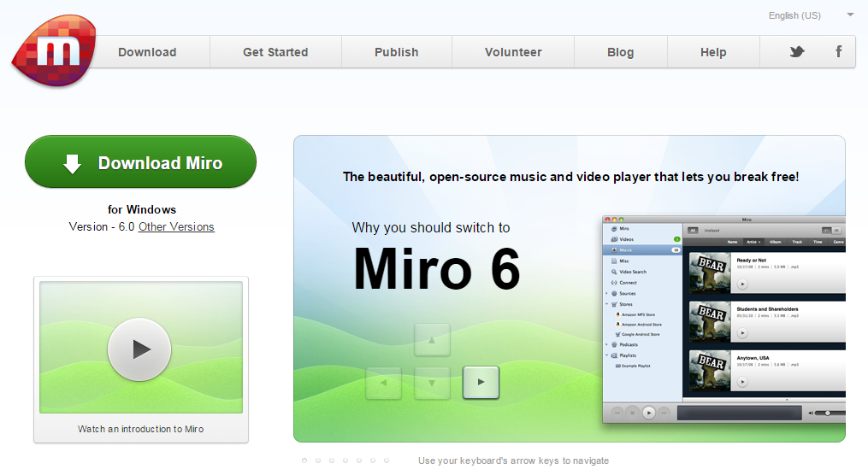Select the All filter in app preview

pos(693,230)
